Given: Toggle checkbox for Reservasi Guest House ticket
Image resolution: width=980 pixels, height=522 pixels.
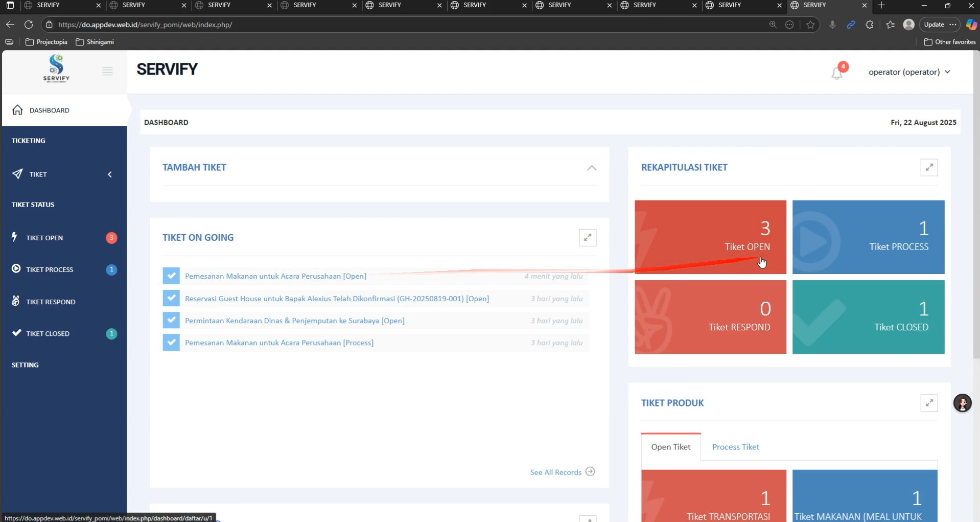Looking at the screenshot, I should coord(171,298).
